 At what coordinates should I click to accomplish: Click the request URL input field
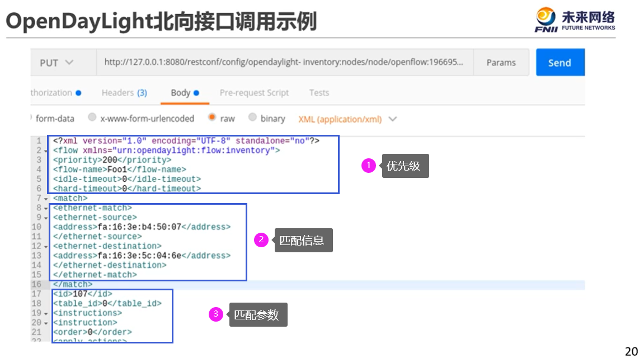tap(285, 63)
